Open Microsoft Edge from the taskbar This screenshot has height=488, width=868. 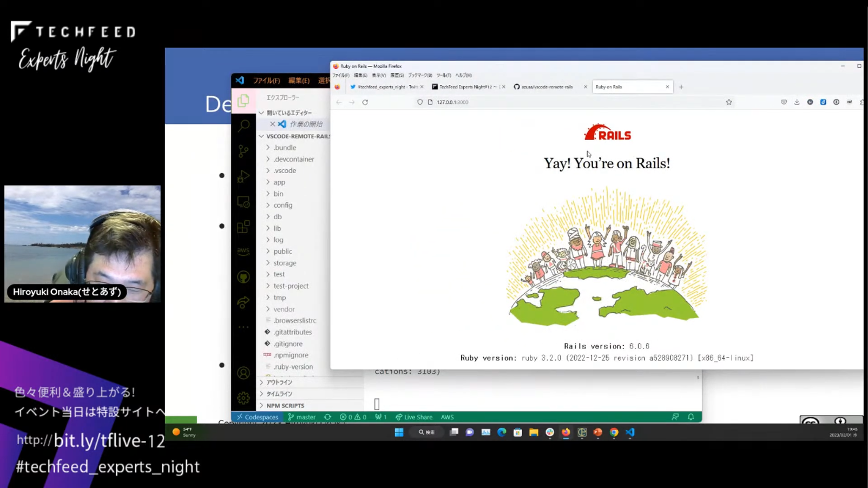502,432
